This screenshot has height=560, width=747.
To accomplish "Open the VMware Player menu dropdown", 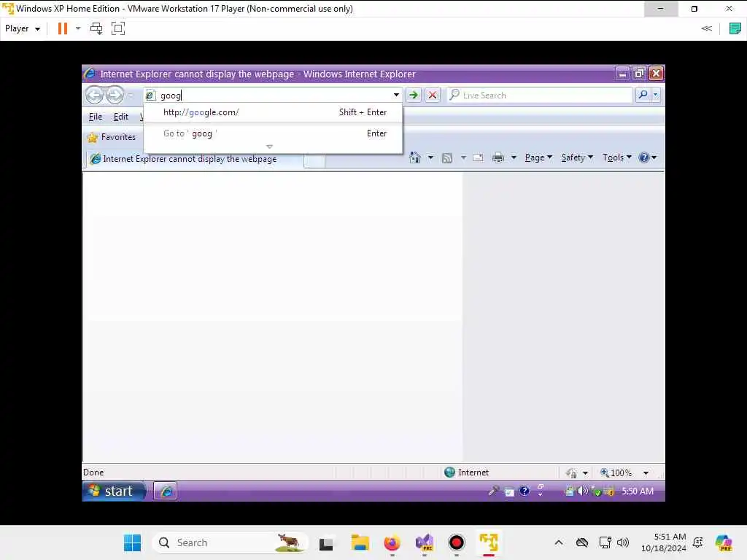I will click(x=22, y=28).
